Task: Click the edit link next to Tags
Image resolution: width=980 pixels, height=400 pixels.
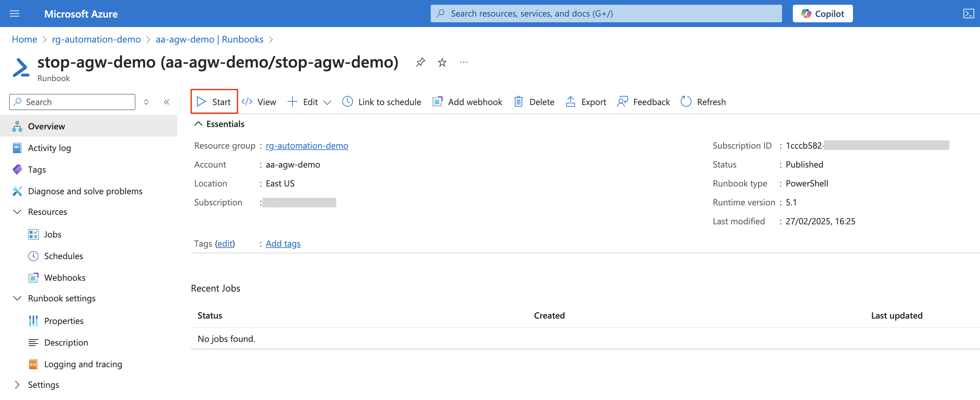Action: click(225, 244)
